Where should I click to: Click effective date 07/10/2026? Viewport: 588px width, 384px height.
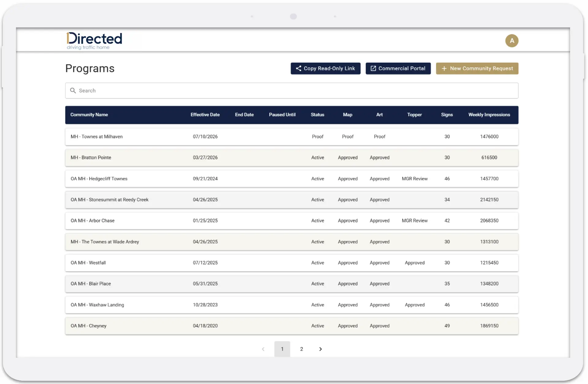[205, 137]
